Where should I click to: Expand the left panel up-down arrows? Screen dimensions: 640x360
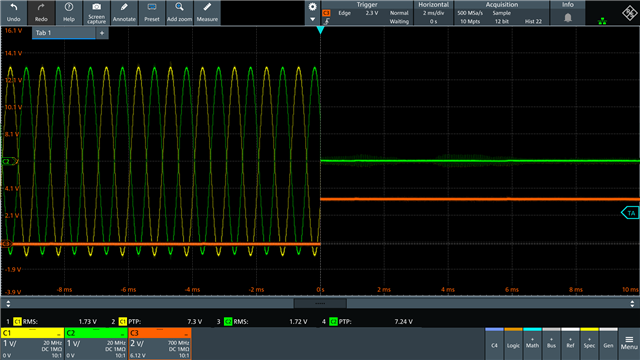[x=8, y=303]
